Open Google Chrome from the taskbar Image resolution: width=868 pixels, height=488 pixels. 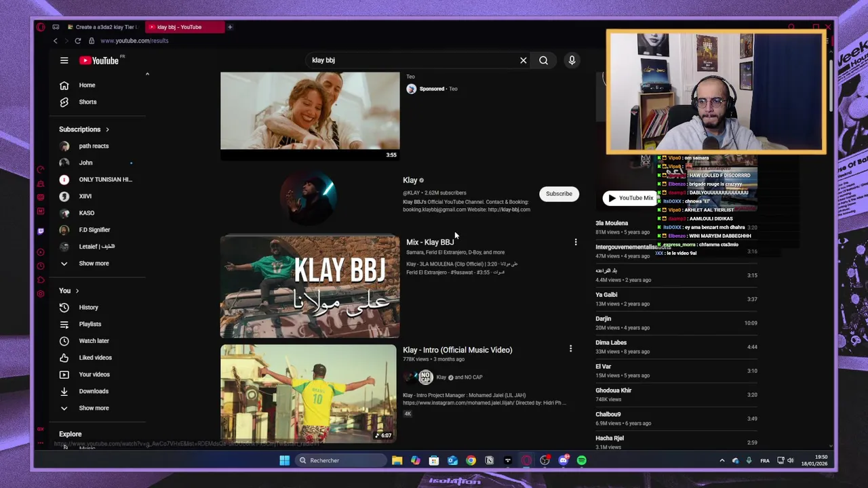[x=471, y=460]
